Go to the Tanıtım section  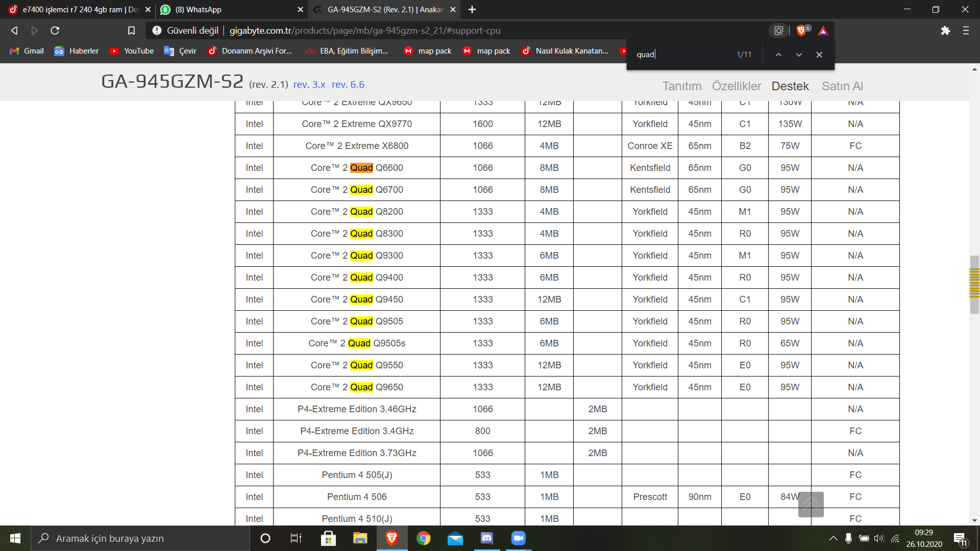click(x=682, y=86)
